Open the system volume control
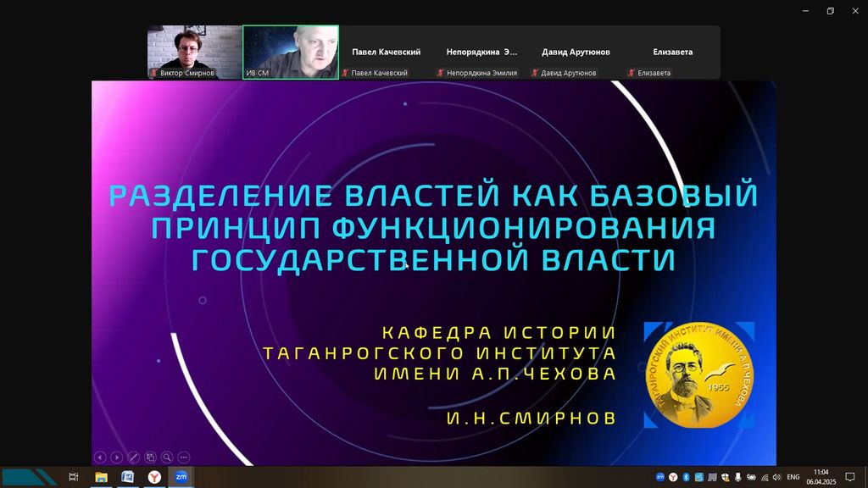Screen dimensions: 868x488 (777, 477)
